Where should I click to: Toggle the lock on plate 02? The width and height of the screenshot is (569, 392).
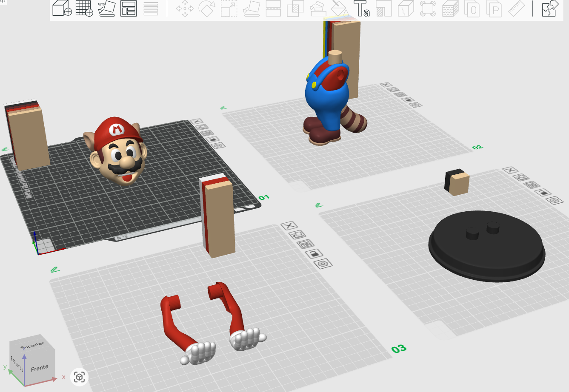click(408, 99)
